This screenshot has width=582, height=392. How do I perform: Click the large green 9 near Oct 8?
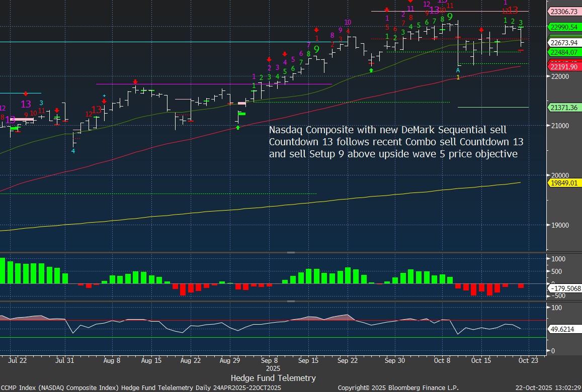point(450,17)
